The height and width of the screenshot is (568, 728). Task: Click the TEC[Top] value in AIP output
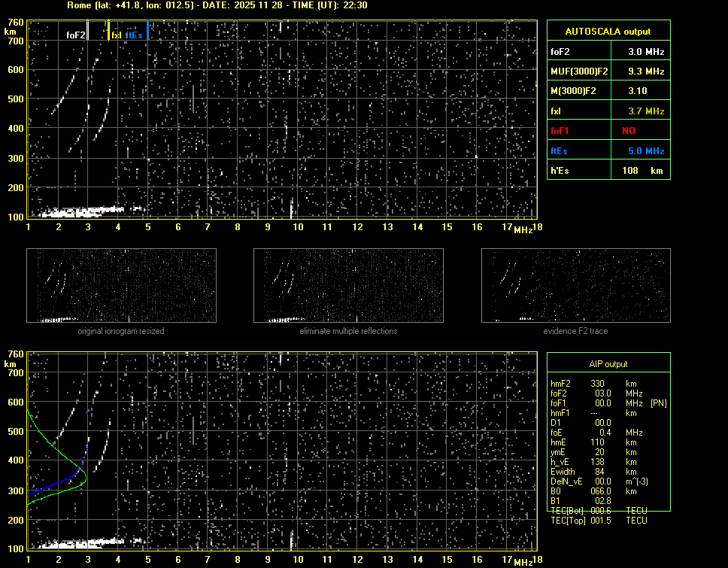(599, 521)
